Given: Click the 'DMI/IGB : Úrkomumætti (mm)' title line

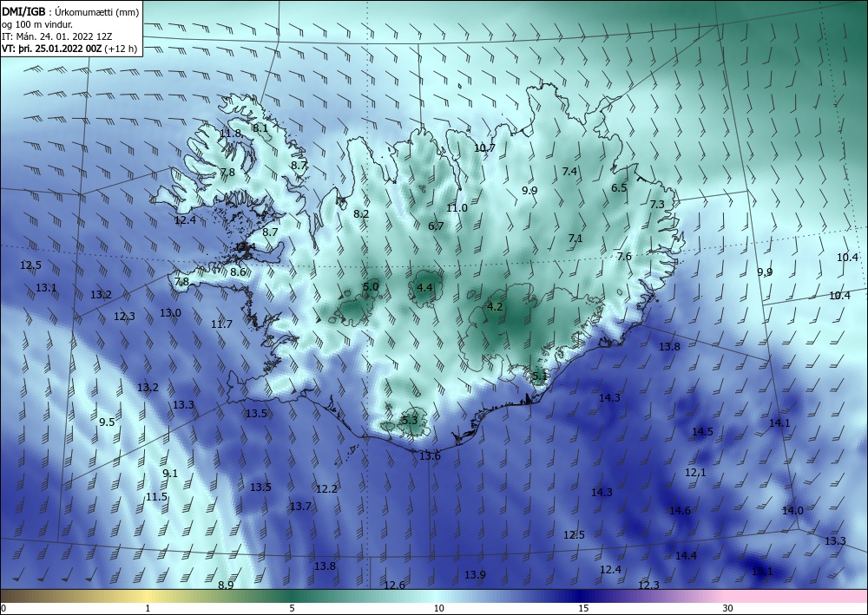Looking at the screenshot, I should [x=70, y=11].
